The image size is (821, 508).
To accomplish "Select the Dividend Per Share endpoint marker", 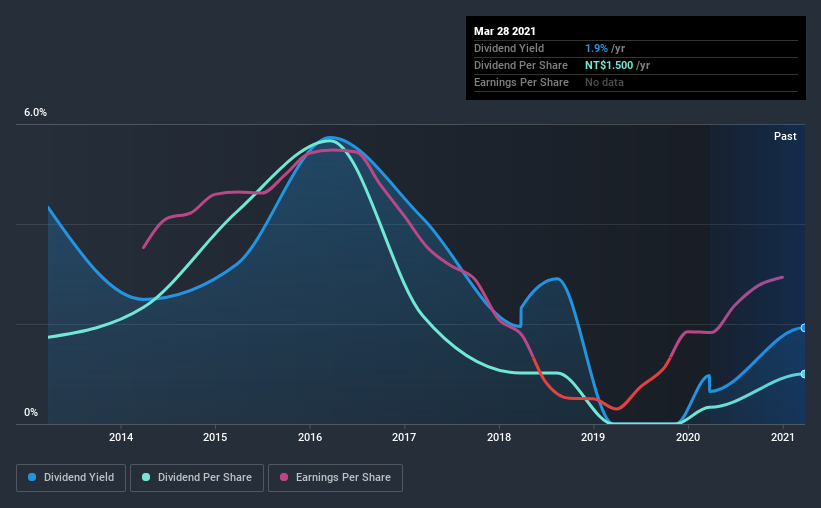I will point(804,374).
